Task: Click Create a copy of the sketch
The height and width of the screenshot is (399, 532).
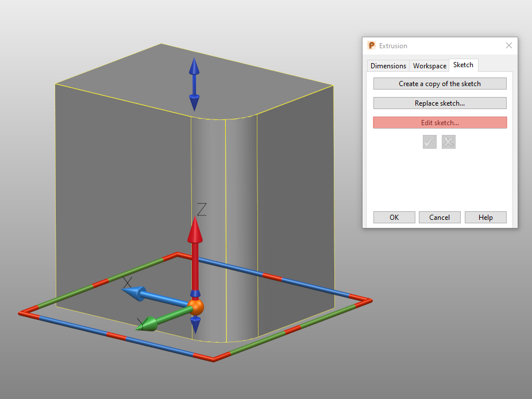Action: [x=440, y=83]
